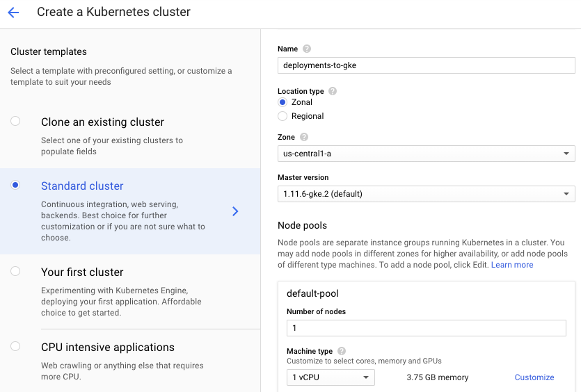Screen dimensions: 581x392
Task: Select CPU intensive applications radio button
Action: point(15,346)
